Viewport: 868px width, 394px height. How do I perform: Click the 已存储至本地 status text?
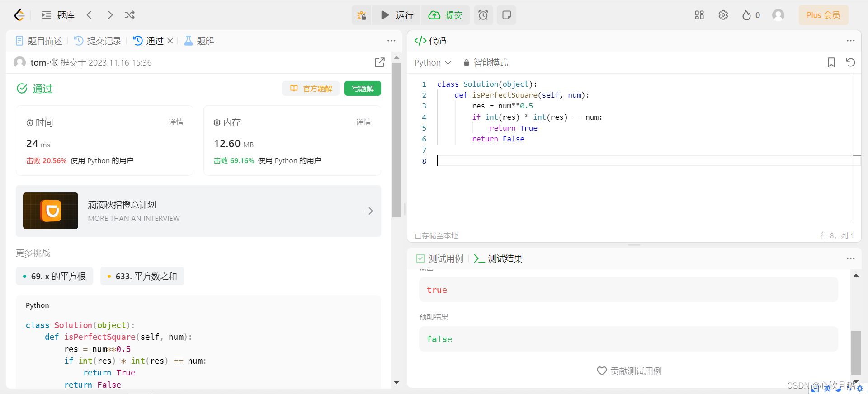point(436,235)
